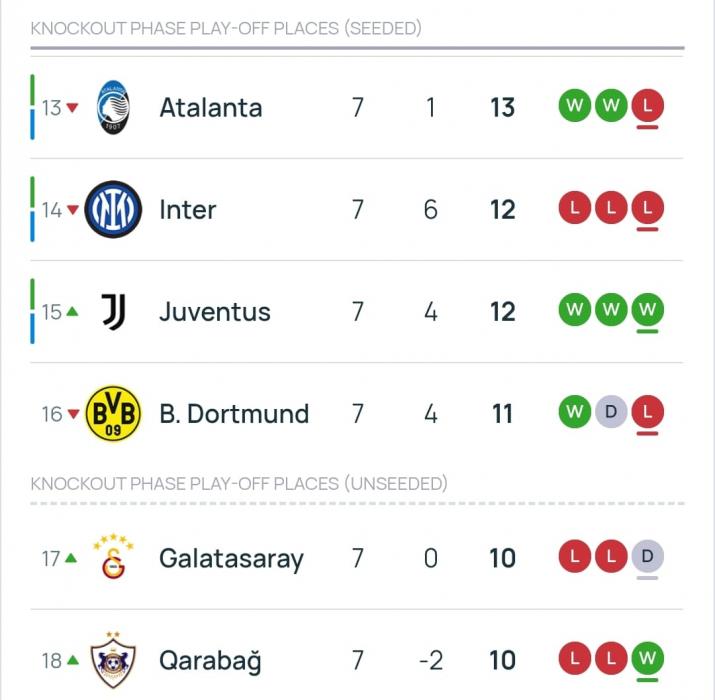
Task: Open the Inter team name link
Action: click(188, 210)
